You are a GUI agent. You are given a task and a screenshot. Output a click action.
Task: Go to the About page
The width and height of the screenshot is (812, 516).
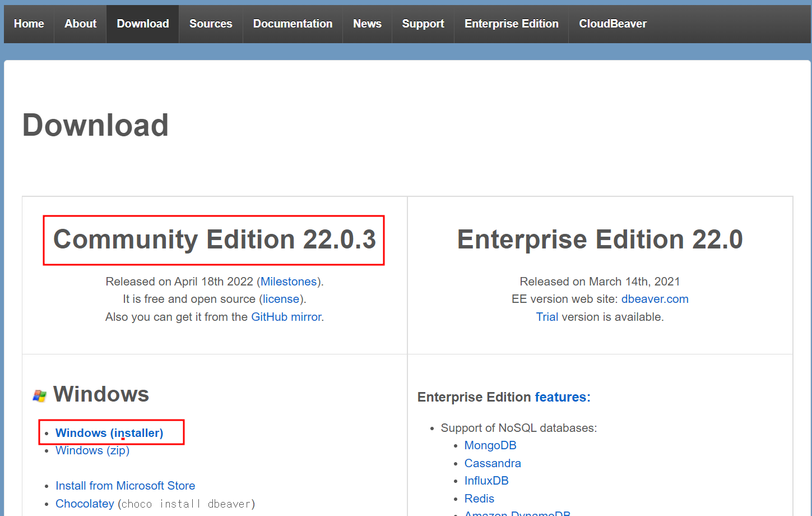pyautogui.click(x=80, y=24)
